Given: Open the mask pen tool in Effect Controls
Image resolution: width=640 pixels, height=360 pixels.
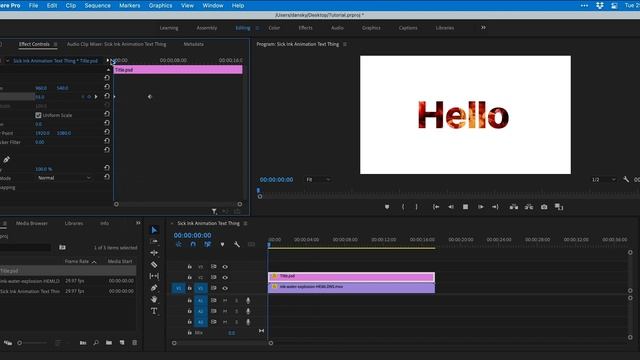Looking at the screenshot, I should click(7, 160).
